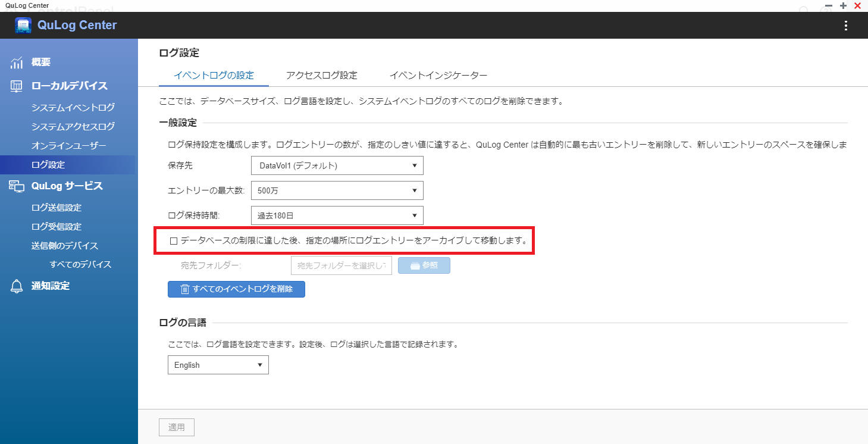The width and height of the screenshot is (868, 444).
Task: Click the エントリーの最大数 label
Action: [206, 190]
